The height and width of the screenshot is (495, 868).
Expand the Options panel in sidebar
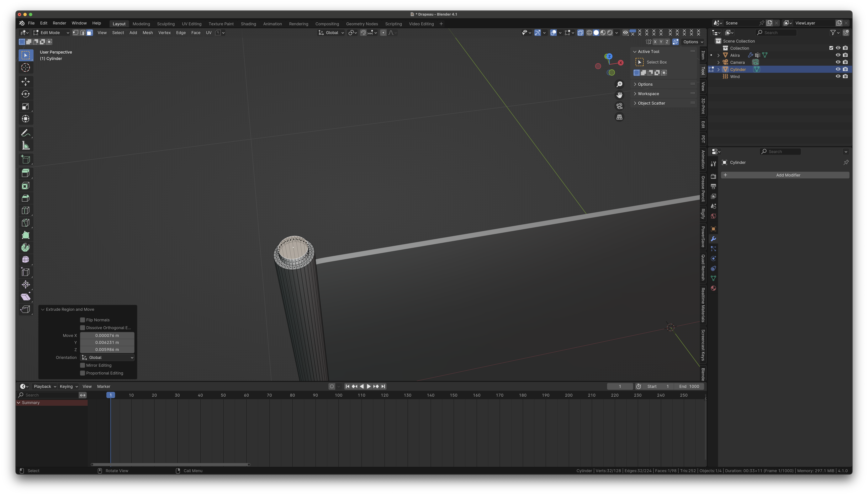click(645, 84)
